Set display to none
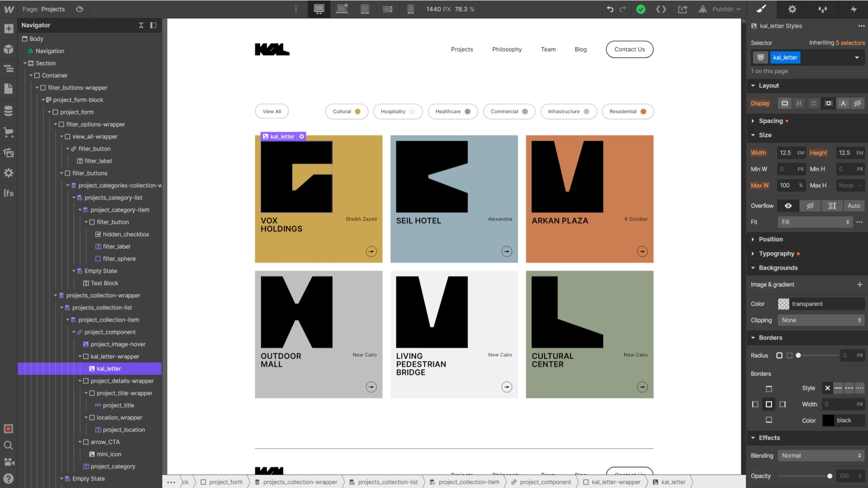The height and width of the screenshot is (488, 868). tap(858, 103)
